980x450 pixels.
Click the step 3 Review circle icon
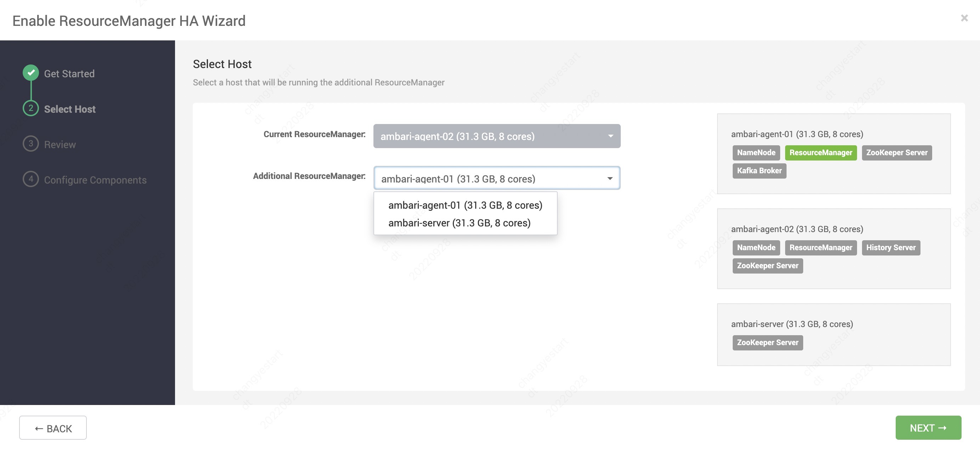pos(31,144)
